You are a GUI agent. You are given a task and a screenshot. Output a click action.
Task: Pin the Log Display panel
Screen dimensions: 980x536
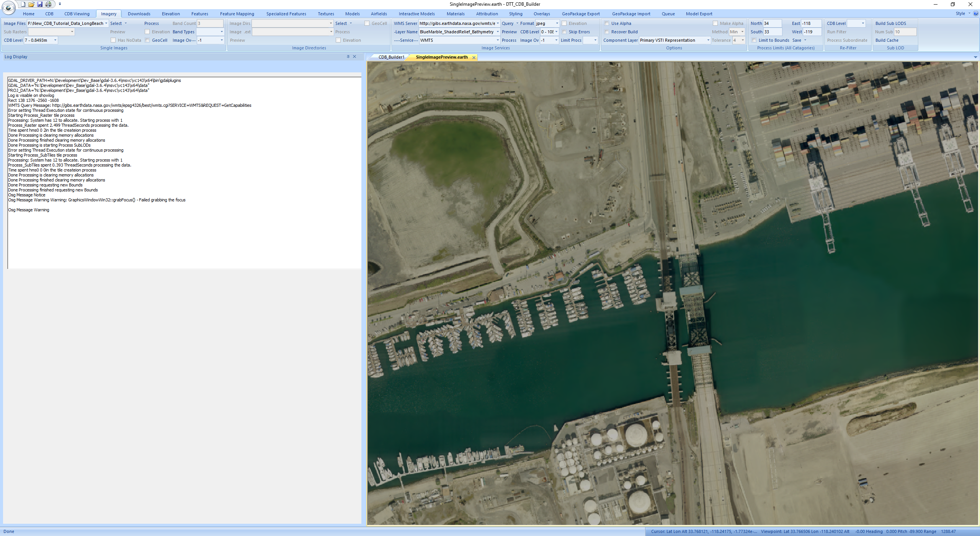click(348, 57)
